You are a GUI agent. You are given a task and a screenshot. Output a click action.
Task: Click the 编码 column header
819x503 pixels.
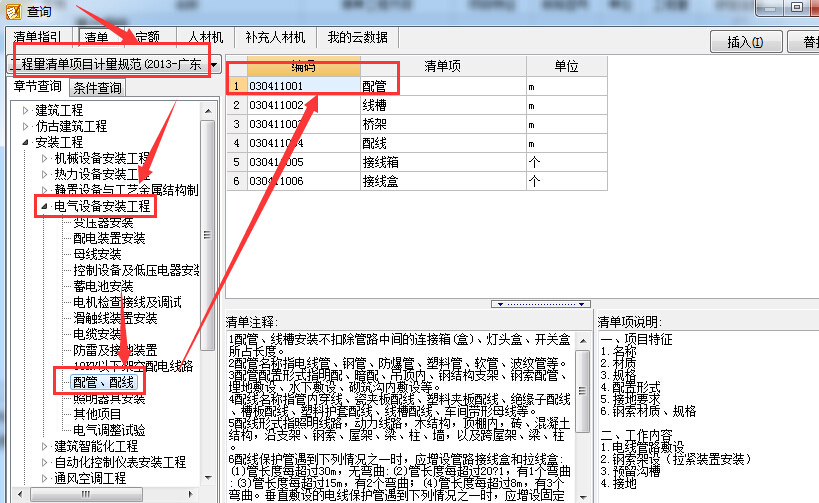tap(303, 66)
